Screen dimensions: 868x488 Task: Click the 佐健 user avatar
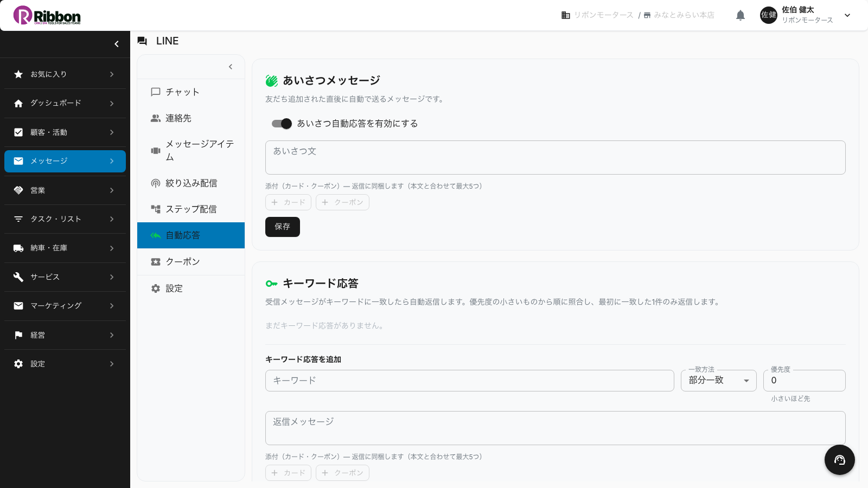coord(769,15)
